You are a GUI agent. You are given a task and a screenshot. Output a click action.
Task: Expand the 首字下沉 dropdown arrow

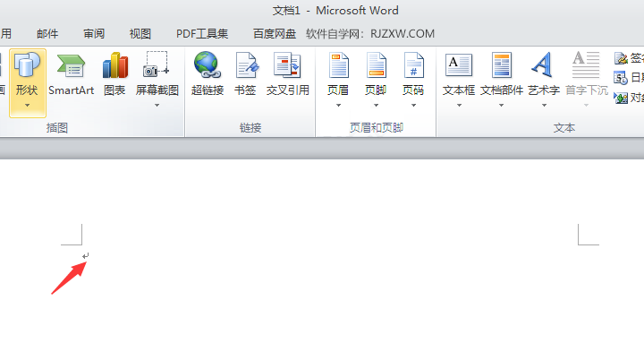coord(586,106)
